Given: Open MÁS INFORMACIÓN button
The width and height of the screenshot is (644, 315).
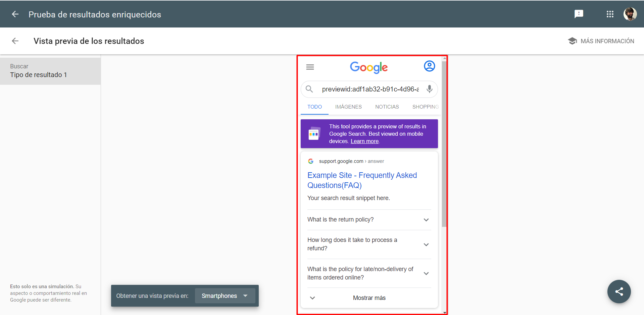Looking at the screenshot, I should pyautogui.click(x=601, y=41).
